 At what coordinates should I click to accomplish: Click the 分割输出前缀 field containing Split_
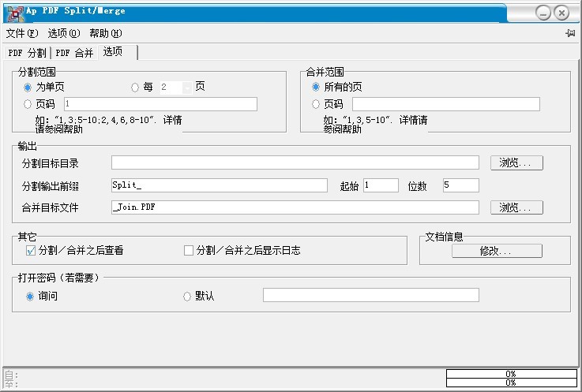(x=219, y=185)
